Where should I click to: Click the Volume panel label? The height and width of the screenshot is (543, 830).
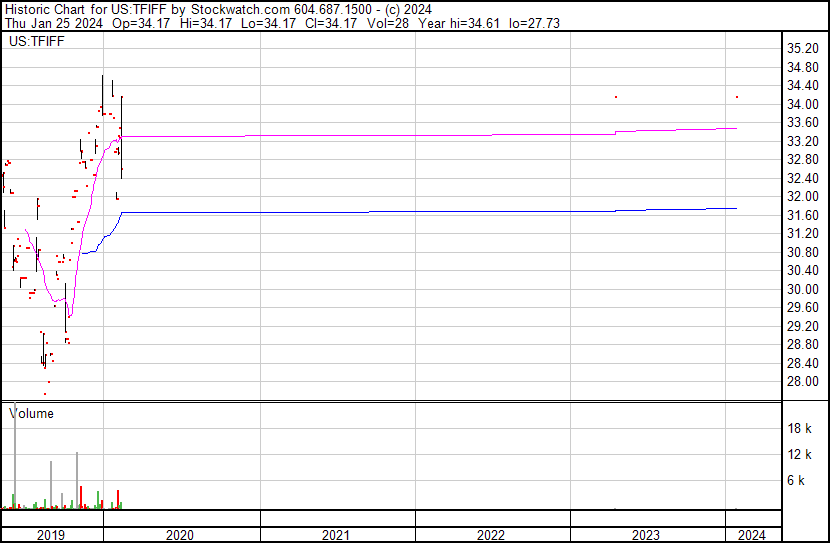coord(31,413)
